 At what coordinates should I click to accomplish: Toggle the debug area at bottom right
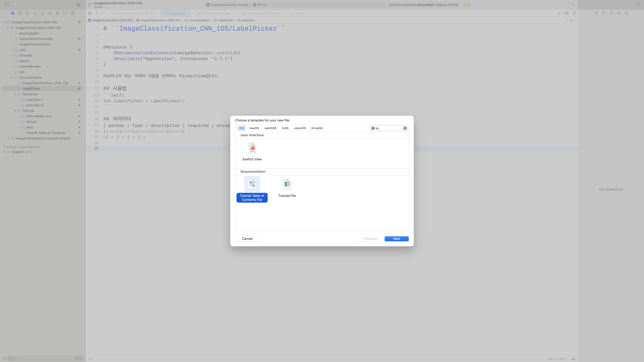coord(574,358)
